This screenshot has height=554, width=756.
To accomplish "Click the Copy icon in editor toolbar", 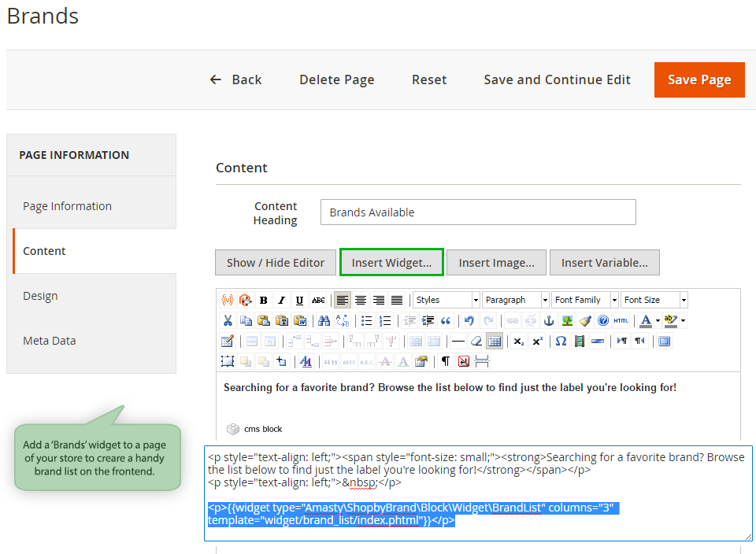I will coord(246,320).
